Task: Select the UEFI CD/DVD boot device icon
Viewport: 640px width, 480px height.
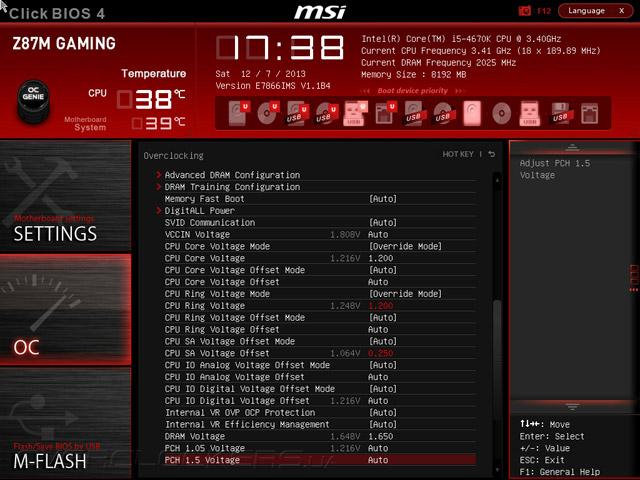Action: coord(268,113)
